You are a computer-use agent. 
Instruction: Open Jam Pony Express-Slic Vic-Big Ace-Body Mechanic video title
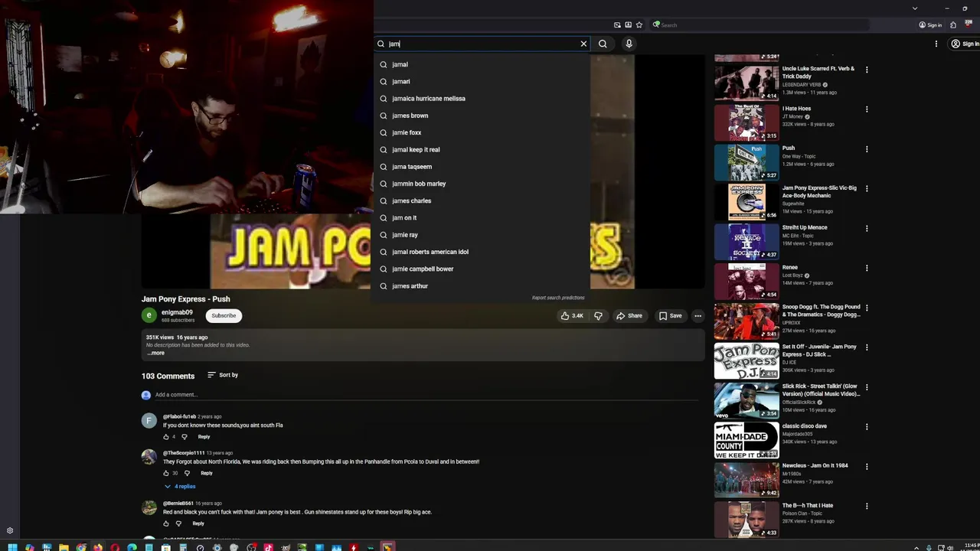click(x=819, y=191)
